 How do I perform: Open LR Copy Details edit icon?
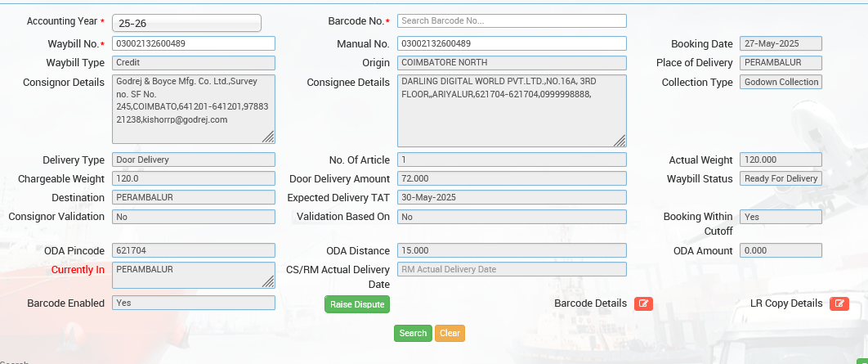coord(839,303)
